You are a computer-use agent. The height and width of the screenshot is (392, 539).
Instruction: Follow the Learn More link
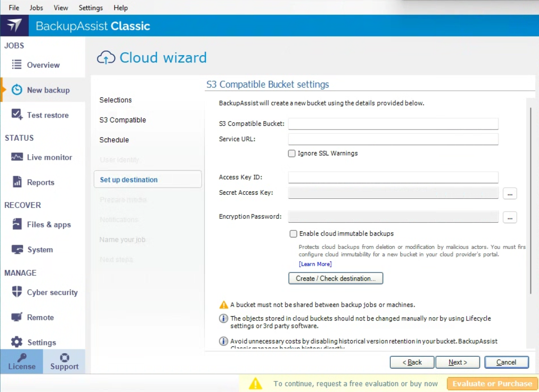click(x=315, y=264)
